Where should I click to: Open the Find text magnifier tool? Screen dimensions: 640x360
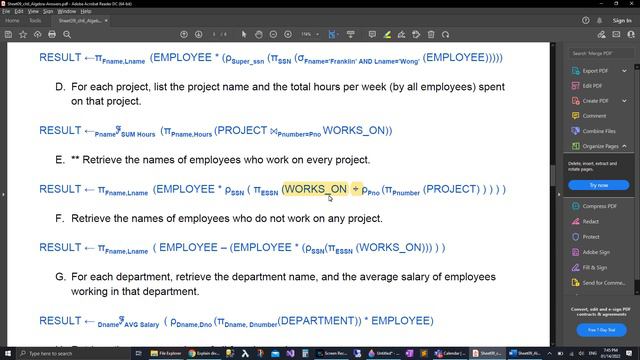67,35
